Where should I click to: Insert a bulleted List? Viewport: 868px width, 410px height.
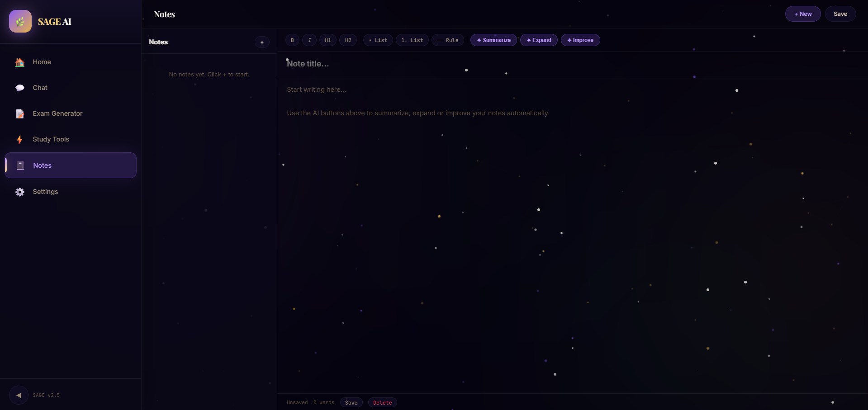[x=378, y=40]
